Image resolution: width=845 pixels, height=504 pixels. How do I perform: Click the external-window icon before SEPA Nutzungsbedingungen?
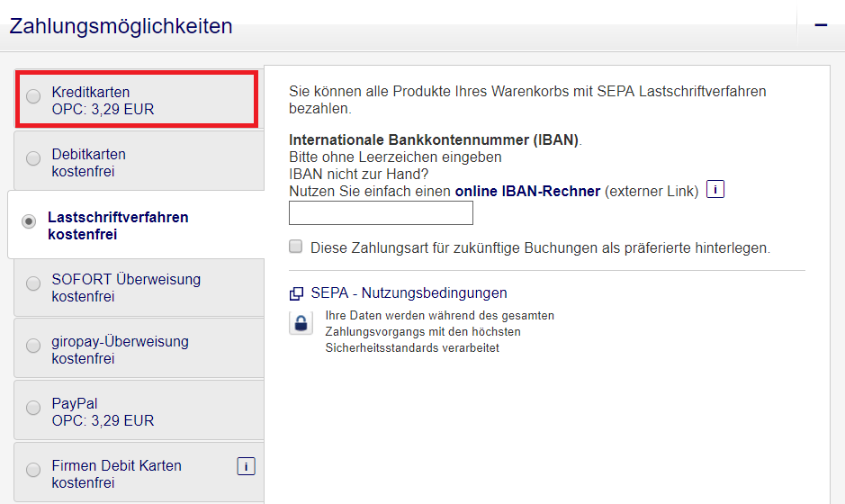296,293
